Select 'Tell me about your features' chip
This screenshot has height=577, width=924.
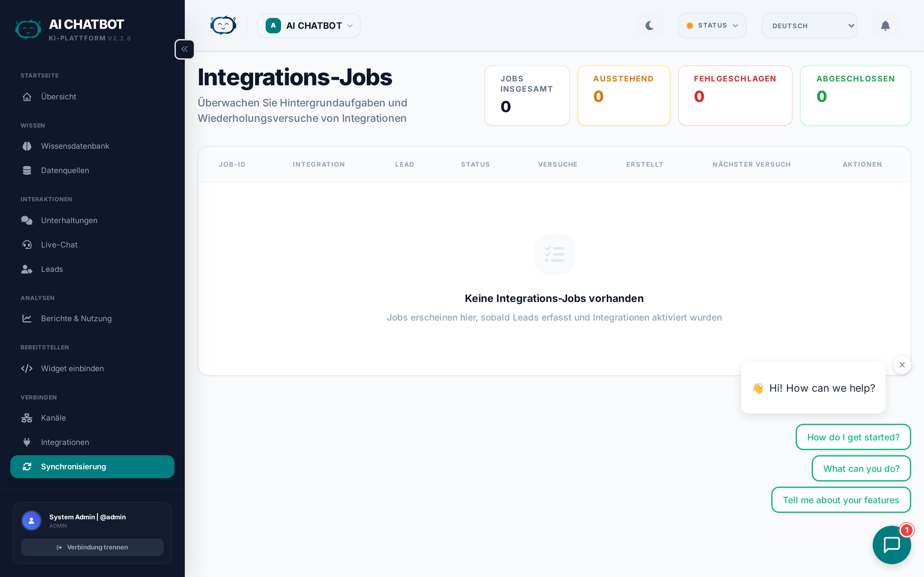click(841, 500)
